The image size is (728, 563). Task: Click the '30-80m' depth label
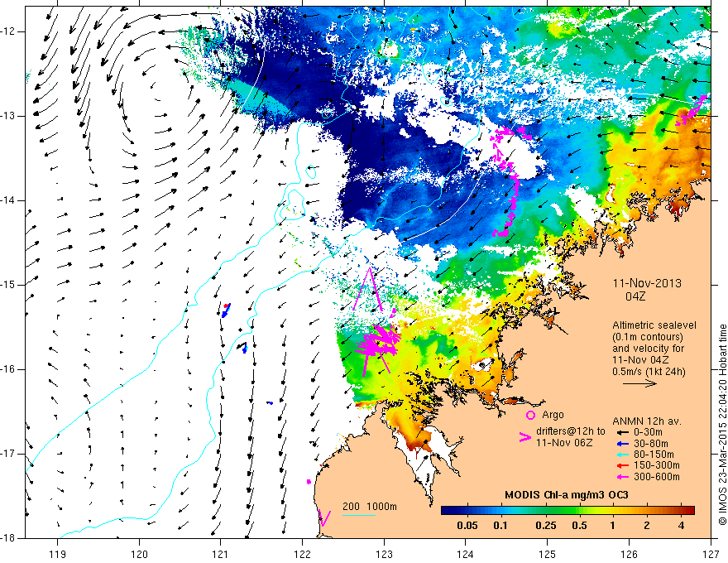[651, 444]
